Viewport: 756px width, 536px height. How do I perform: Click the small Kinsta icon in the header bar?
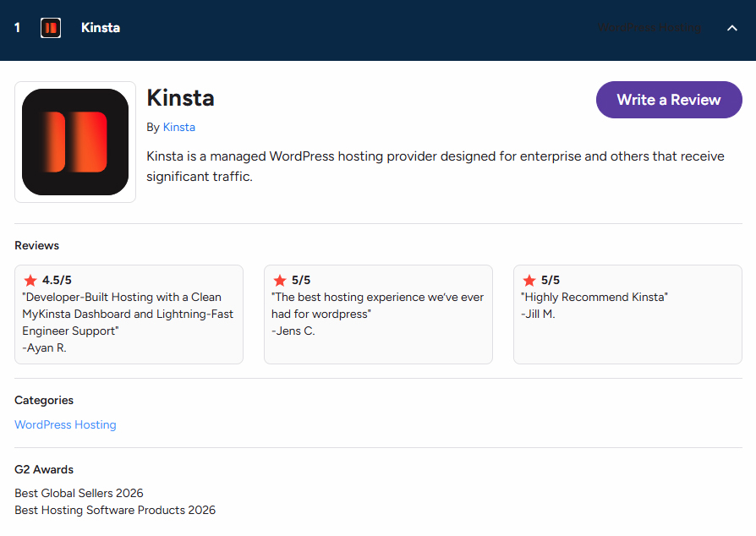pyautogui.click(x=51, y=28)
